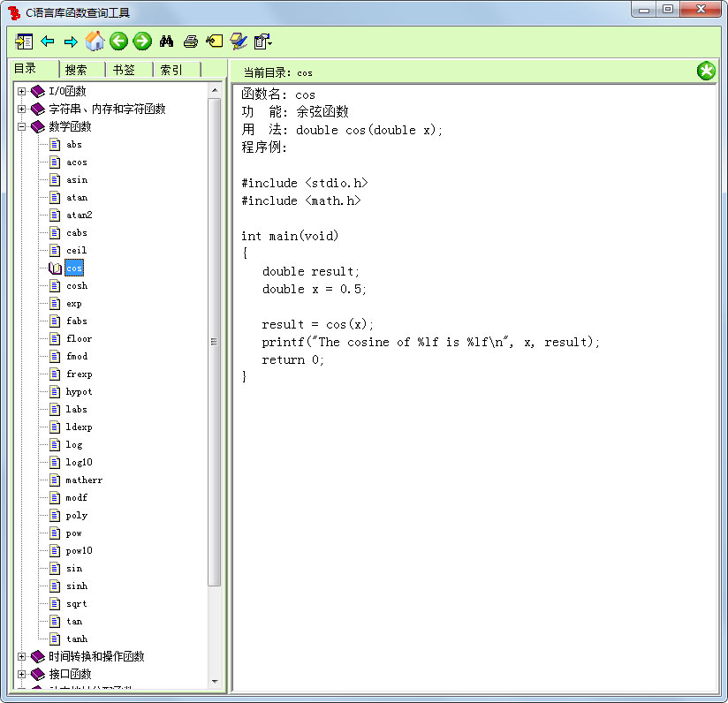Open the ceil function entry

tap(76, 251)
